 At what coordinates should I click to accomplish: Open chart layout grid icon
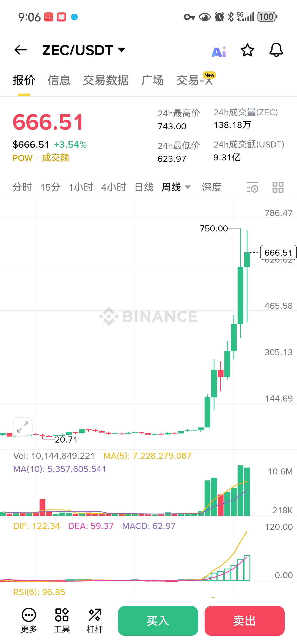(x=278, y=187)
